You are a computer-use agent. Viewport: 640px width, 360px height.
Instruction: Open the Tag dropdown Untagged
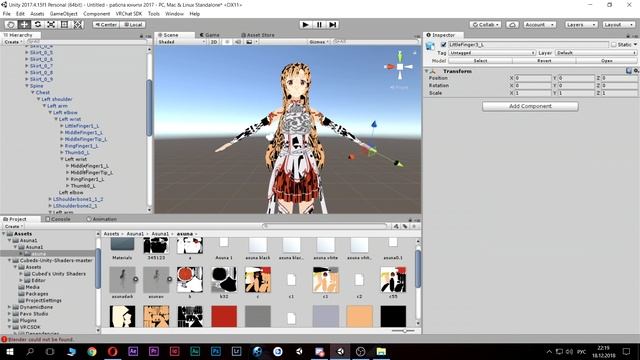point(492,53)
